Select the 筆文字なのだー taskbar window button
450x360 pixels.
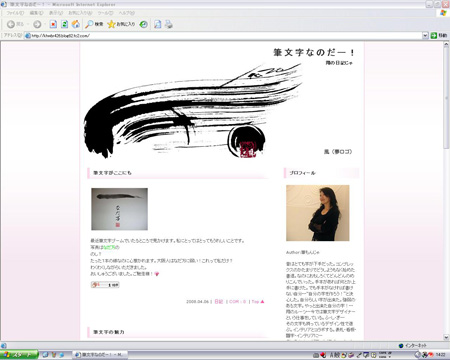(100, 355)
